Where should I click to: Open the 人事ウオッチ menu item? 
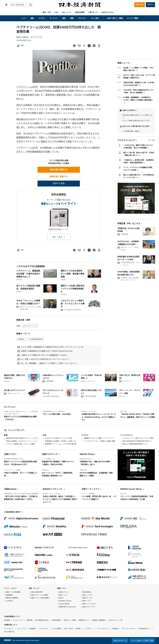pyautogui.click(x=93, y=12)
